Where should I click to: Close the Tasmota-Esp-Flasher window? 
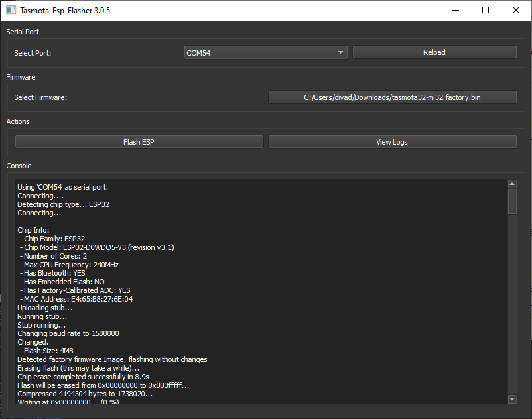515,10
